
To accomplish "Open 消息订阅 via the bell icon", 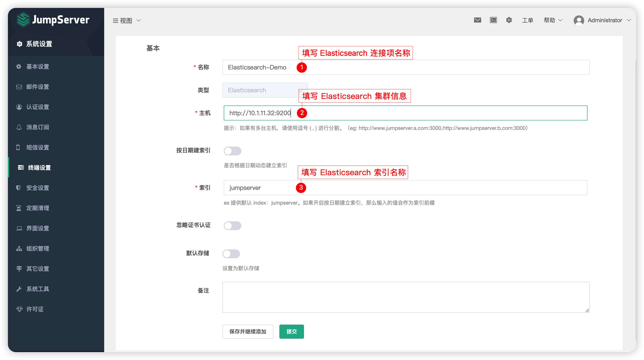I will click(x=19, y=127).
